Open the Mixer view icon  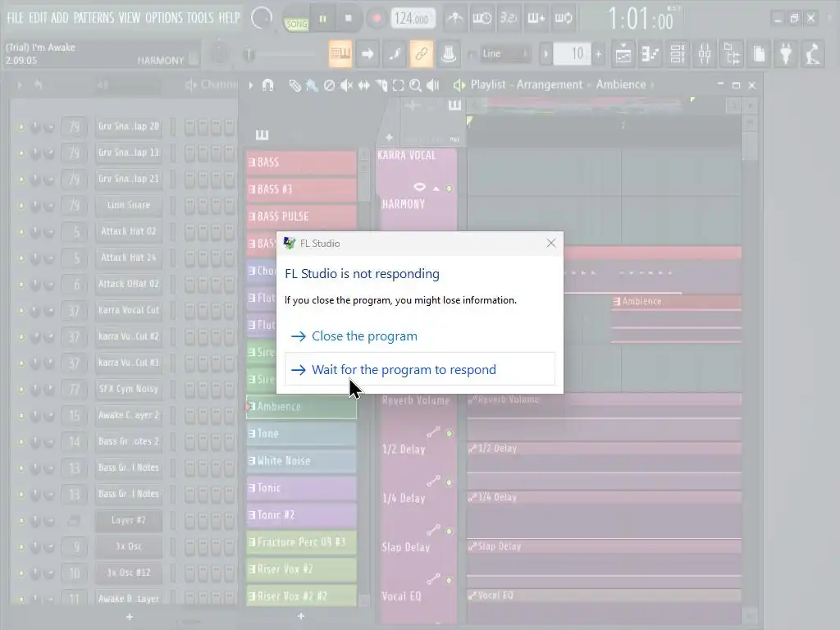(705, 53)
